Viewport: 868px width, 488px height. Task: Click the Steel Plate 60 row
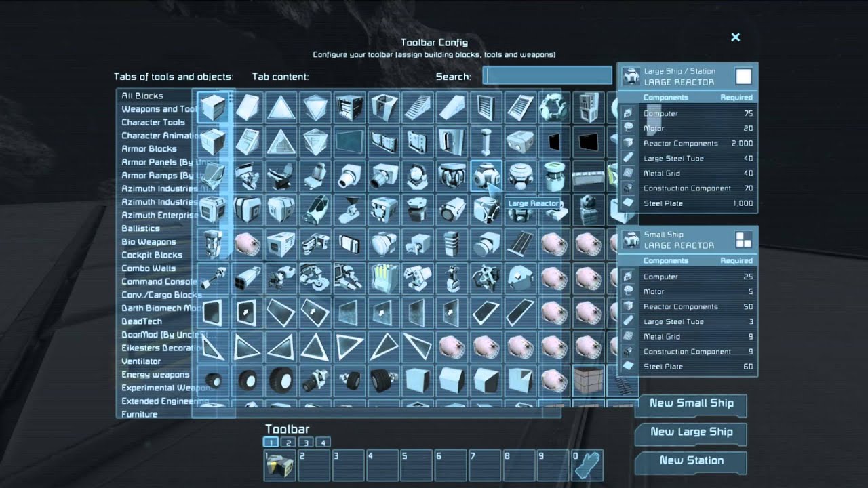[x=688, y=367]
